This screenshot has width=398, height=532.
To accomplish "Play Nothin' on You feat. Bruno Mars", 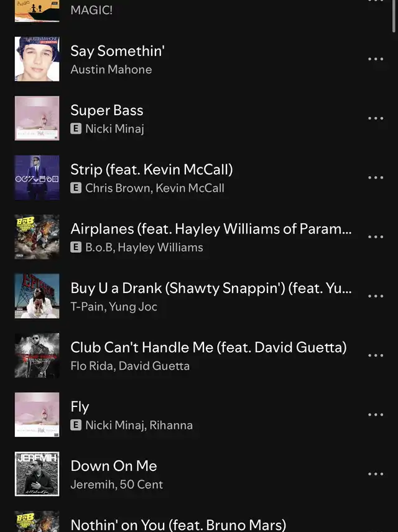I will tap(178, 525).
